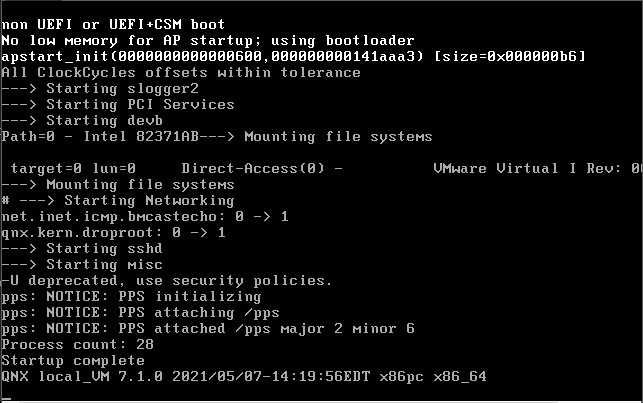Click the 'QNX local_VM 7.1.0' version line

[244, 376]
